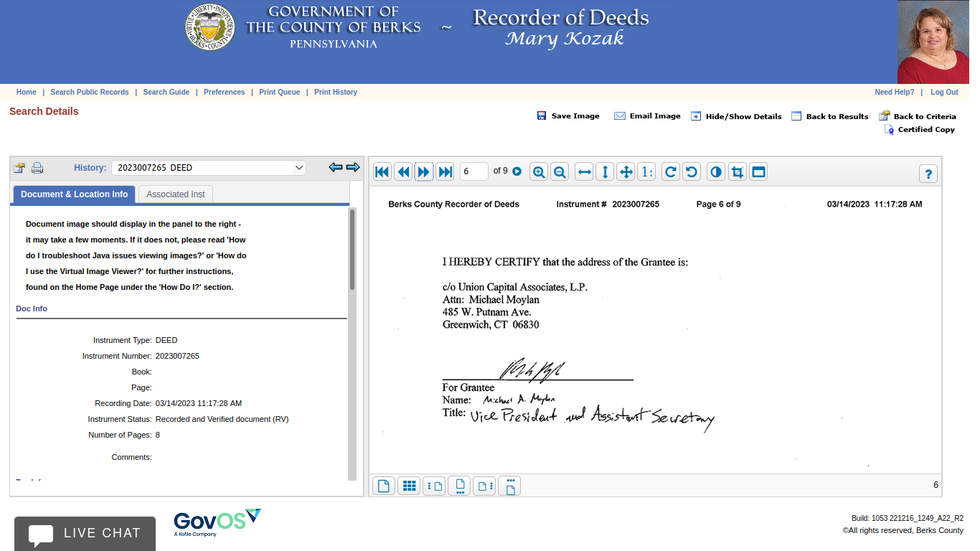Image resolution: width=980 pixels, height=551 pixels.
Task: Open Search Public Records
Action: [x=90, y=92]
